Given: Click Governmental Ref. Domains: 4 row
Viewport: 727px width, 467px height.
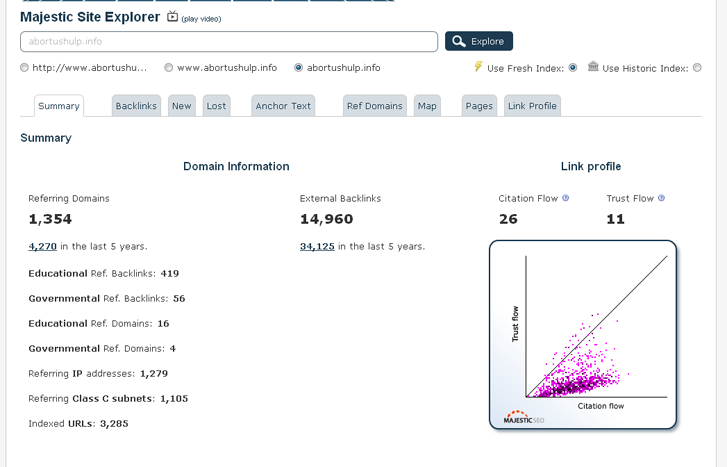Looking at the screenshot, I should pos(102,348).
